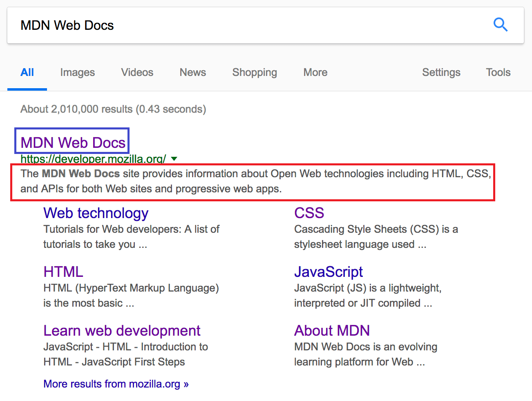532x401 pixels.
Task: Open the Learn web development sitelink
Action: coord(122,330)
